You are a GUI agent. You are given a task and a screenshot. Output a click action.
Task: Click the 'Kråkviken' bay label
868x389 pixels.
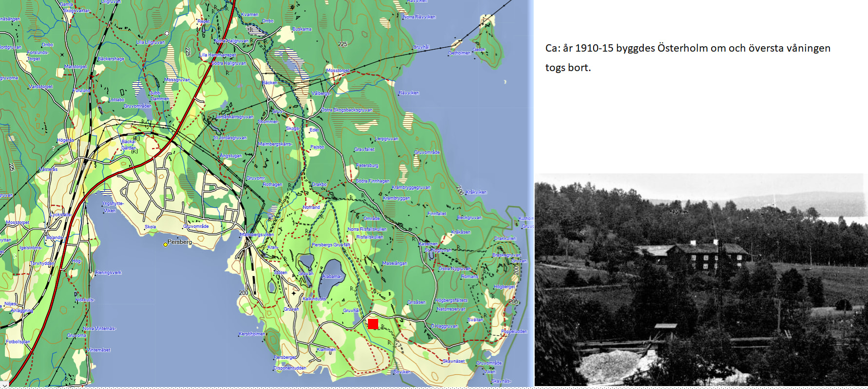pos(476,192)
